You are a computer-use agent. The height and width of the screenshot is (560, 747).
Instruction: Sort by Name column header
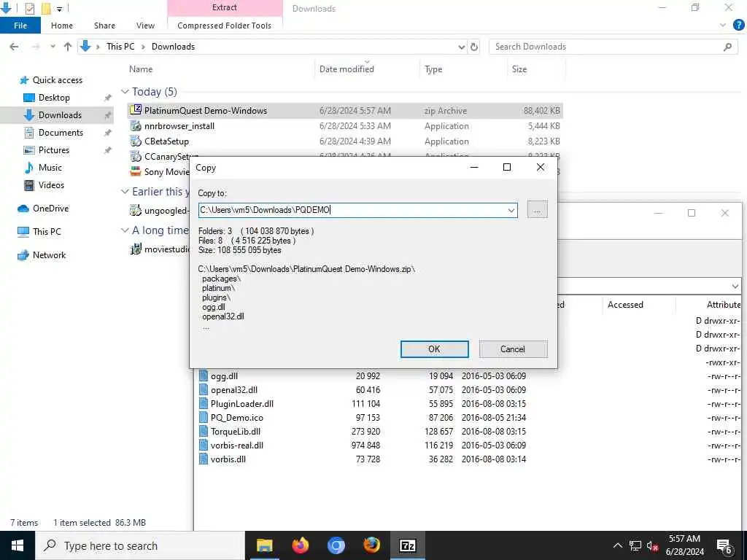click(x=141, y=69)
